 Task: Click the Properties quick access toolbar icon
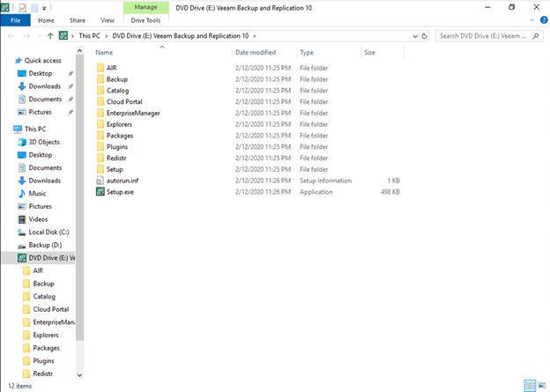(22, 7)
